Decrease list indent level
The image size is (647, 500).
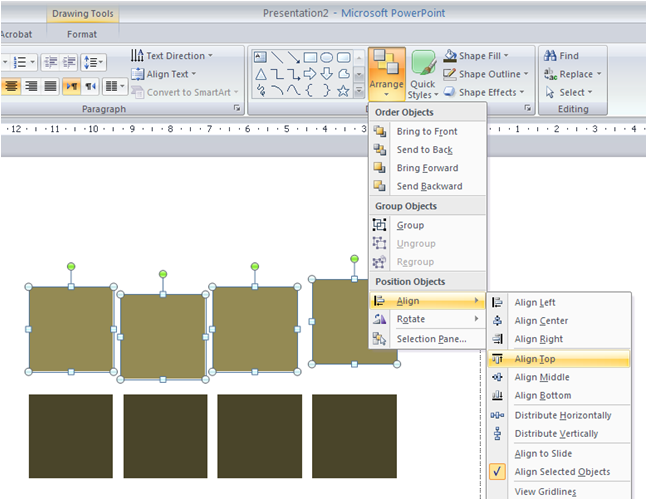tap(50, 62)
